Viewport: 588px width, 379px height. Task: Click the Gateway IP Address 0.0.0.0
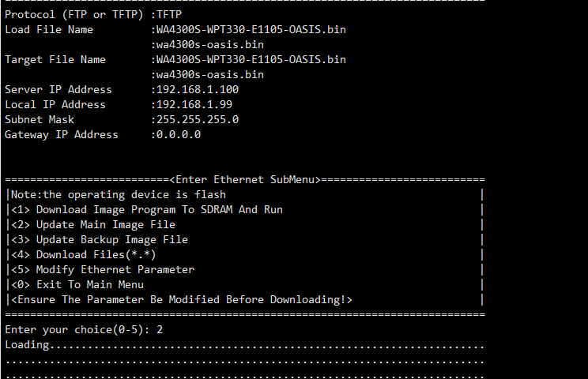179,134
